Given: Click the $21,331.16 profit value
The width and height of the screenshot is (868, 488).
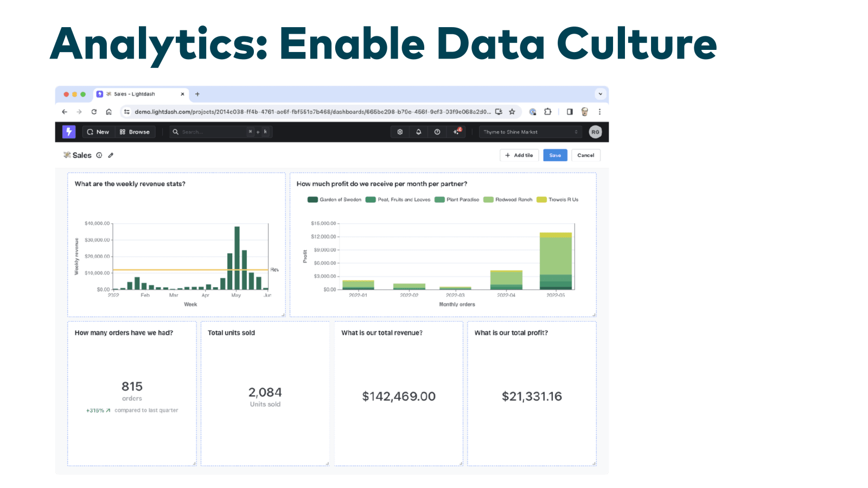Looking at the screenshot, I should pos(532,396).
